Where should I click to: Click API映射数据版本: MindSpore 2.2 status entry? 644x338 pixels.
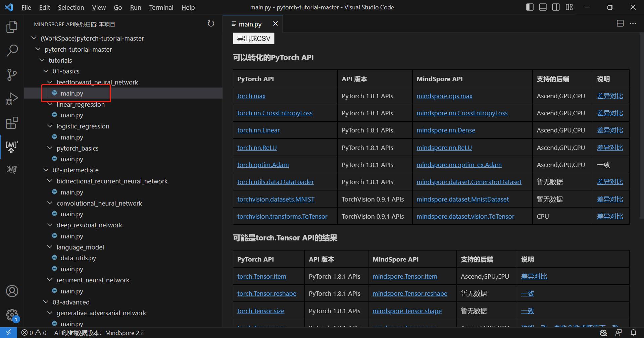[99, 333]
